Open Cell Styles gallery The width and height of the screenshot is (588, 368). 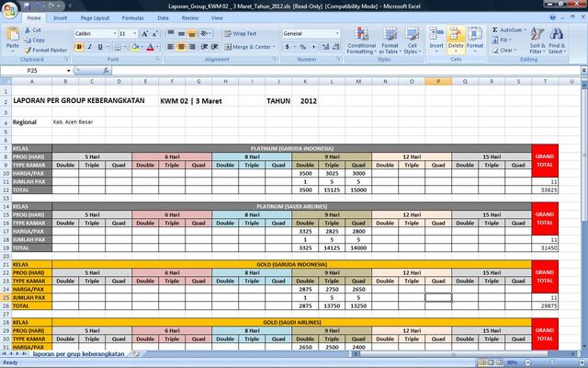[413, 40]
